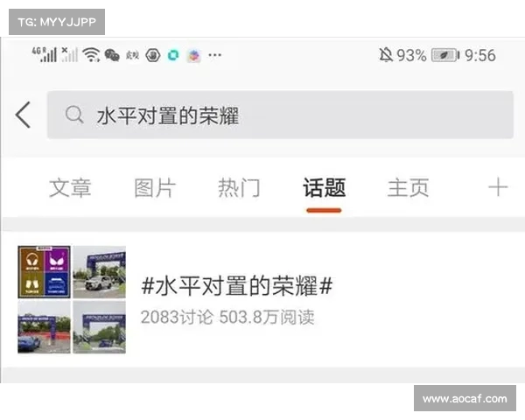The image size is (525, 420).
Task: Tap the bottom-left blue car thumbnail
Action: [x=44, y=327]
